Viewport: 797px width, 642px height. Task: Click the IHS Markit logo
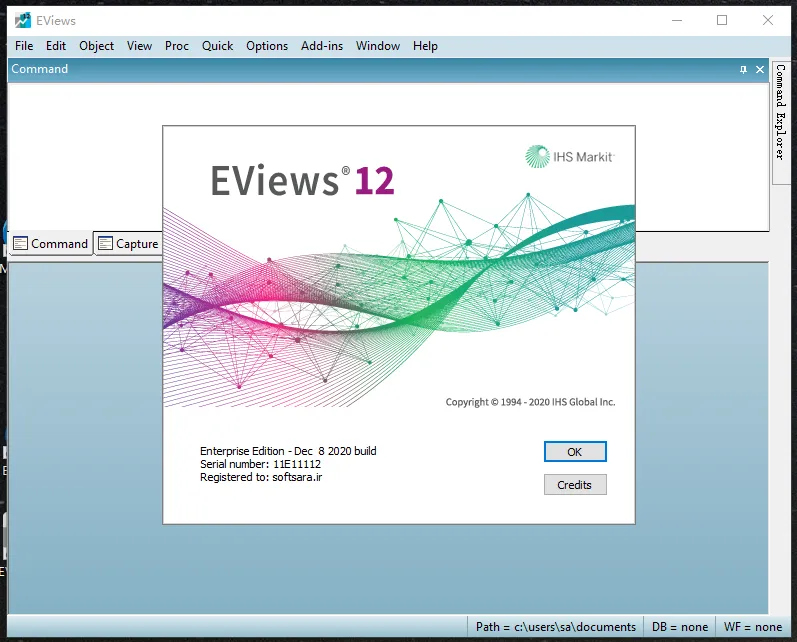[x=570, y=157]
